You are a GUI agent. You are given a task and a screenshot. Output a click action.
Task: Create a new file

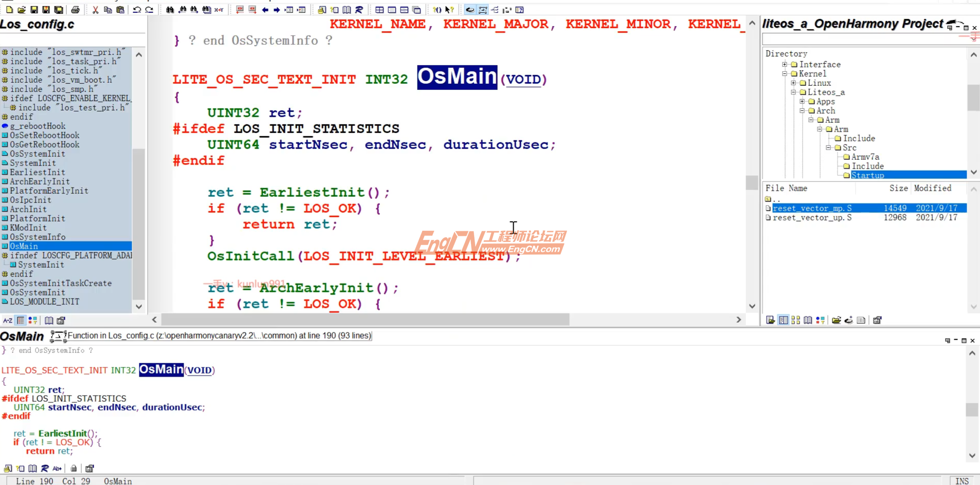[x=9, y=9]
